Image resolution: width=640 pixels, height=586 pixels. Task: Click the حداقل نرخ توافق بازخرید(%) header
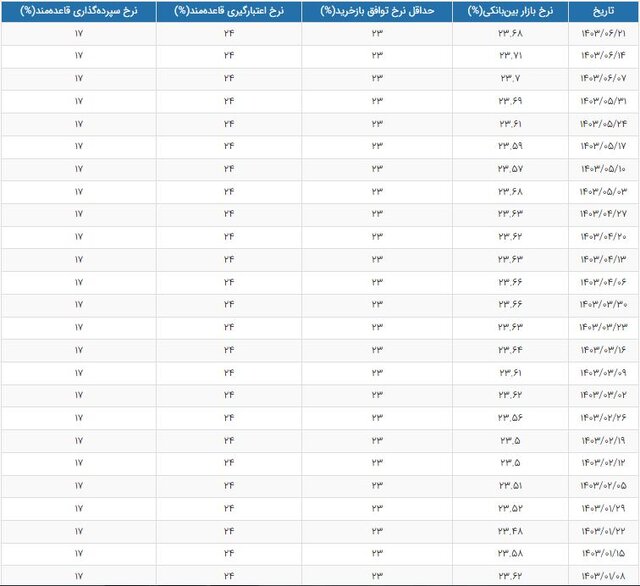click(x=378, y=11)
